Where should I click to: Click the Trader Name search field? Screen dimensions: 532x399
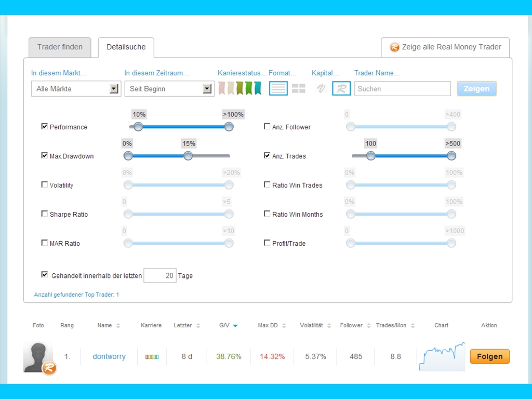402,89
